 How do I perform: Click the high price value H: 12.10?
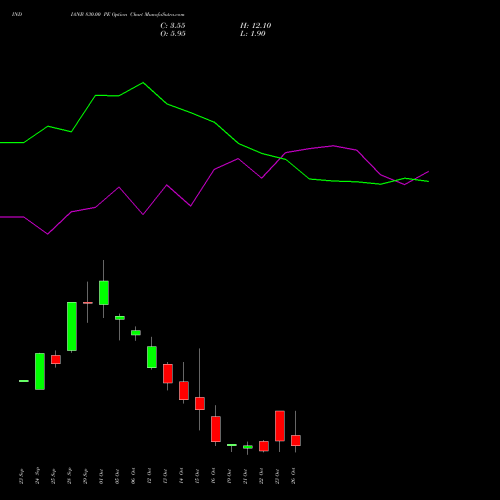pyautogui.click(x=255, y=26)
